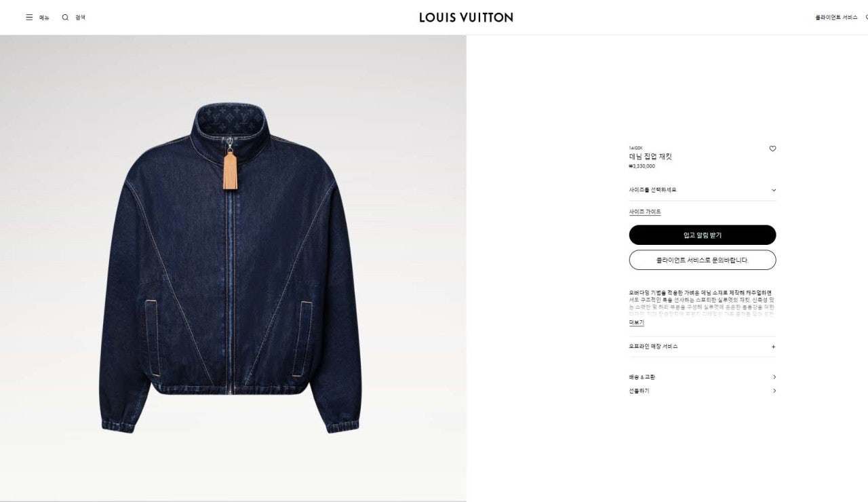
Task: Click the 메뉴 text label
Action: 44,18
